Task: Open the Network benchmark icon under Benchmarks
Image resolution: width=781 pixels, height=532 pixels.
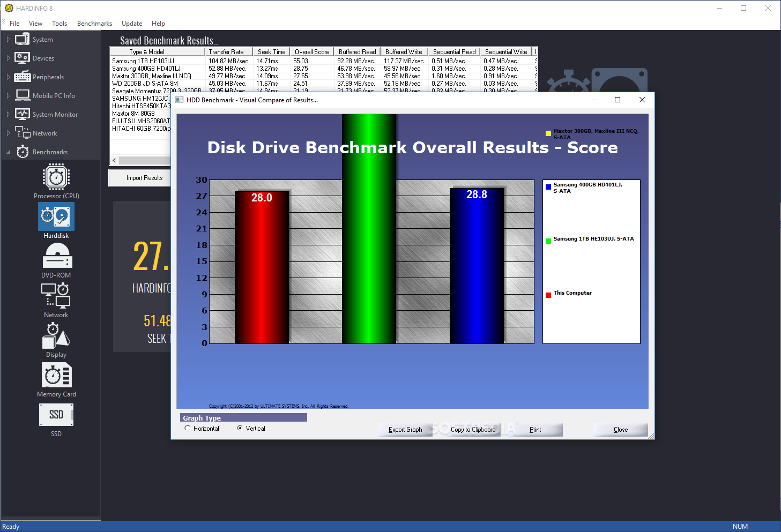Action: [x=56, y=296]
